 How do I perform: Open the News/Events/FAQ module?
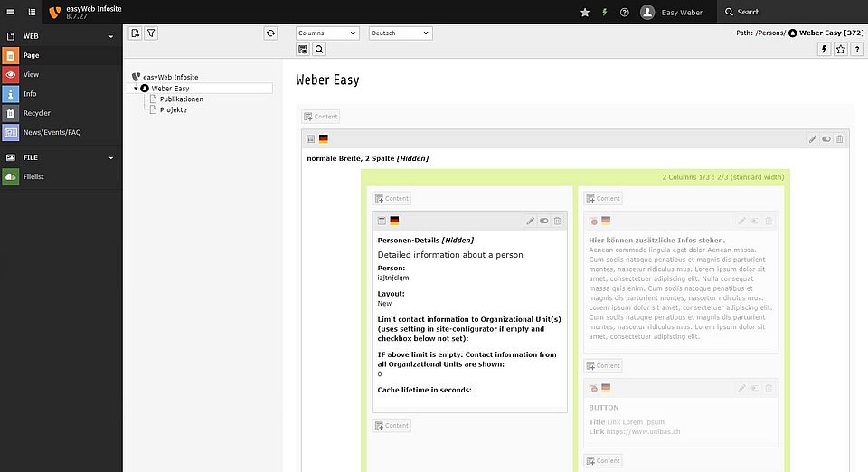(x=61, y=132)
